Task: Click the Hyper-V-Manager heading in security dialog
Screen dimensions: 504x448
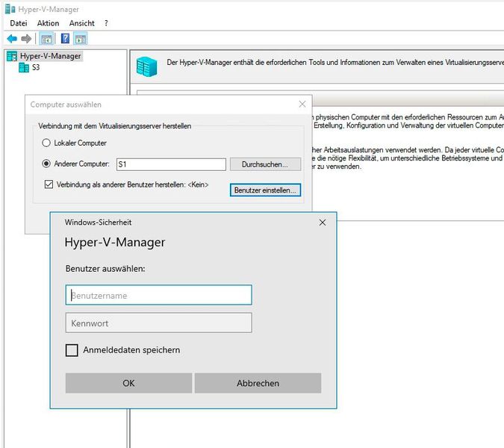Action: [115, 243]
